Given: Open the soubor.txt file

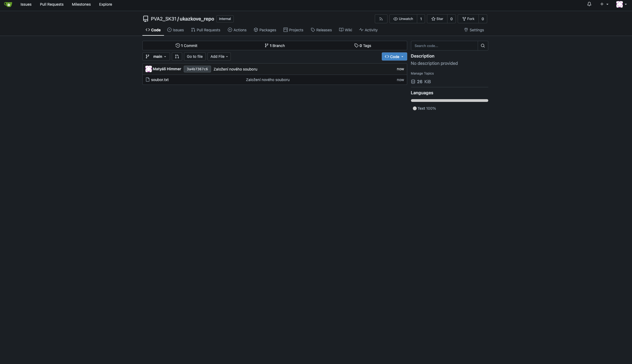Looking at the screenshot, I should coord(159,80).
